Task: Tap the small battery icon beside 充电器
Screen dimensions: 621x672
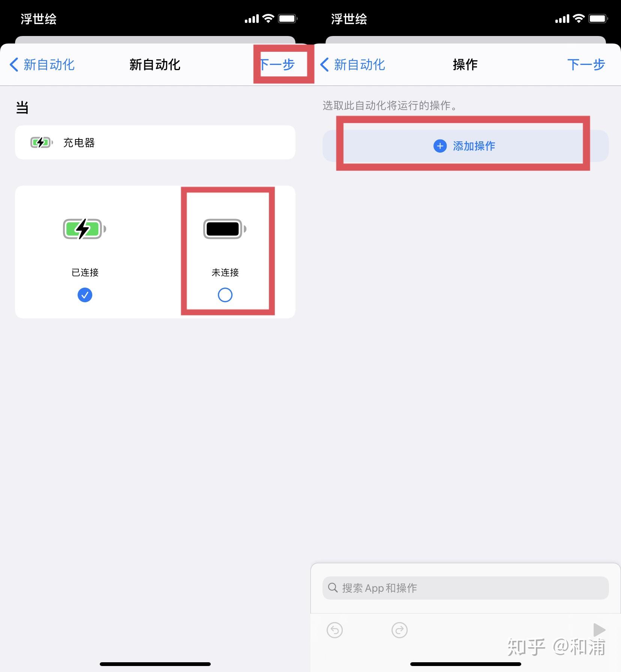Action: pyautogui.click(x=42, y=142)
